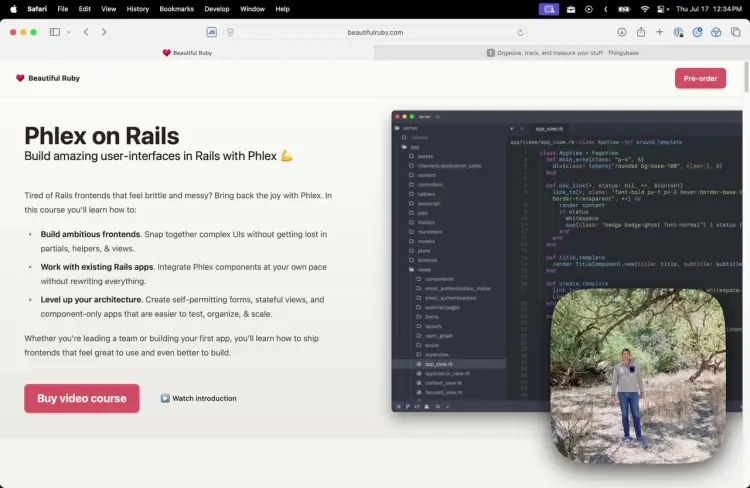
Task: Click the play icon beside Watch introduction
Action: coord(165,398)
